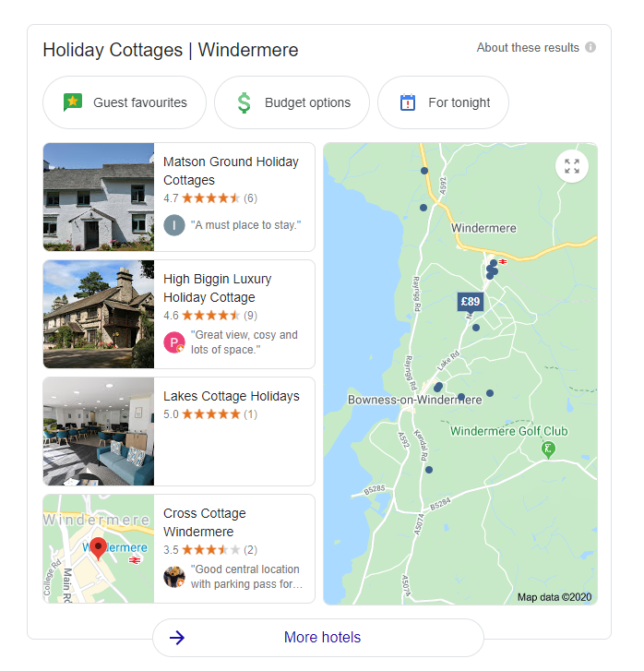Click the red location pin on Cross Cottage thumbnail

98,548
